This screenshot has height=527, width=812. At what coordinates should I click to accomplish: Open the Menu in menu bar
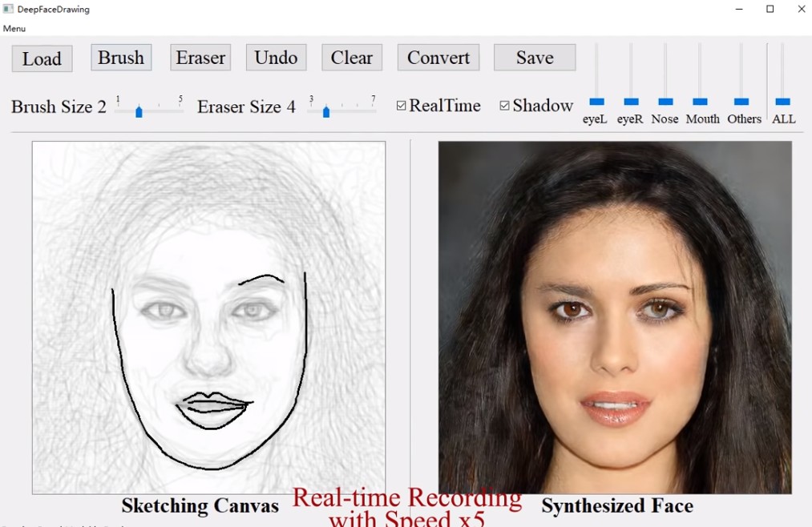point(14,29)
